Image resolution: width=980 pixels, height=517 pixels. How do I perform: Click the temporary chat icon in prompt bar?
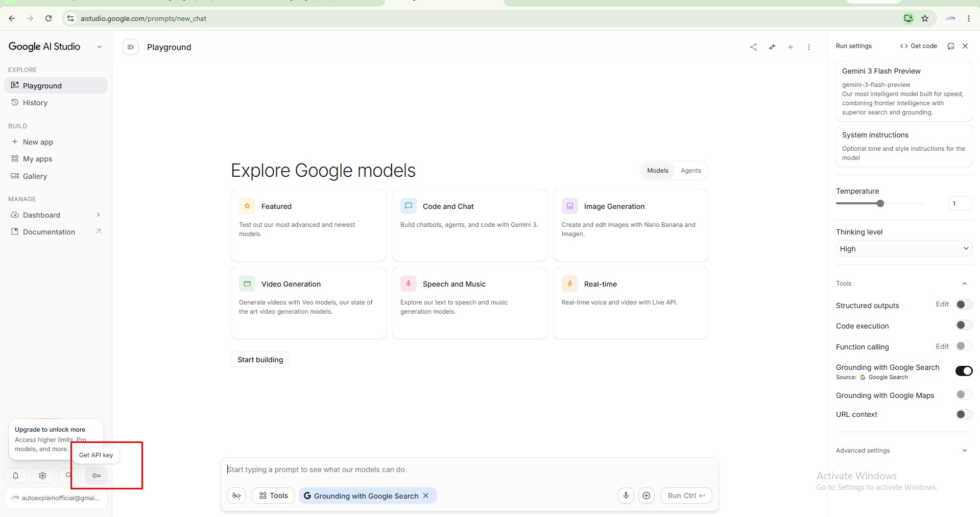pyautogui.click(x=236, y=496)
